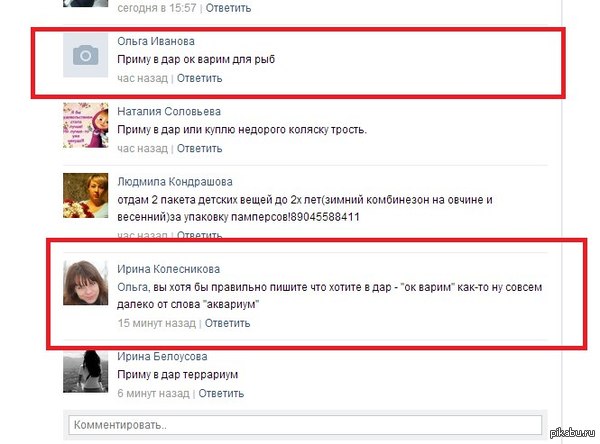This screenshot has width=600, height=444.
Task: Open profile link Ольга Иванова
Action: click(156, 41)
